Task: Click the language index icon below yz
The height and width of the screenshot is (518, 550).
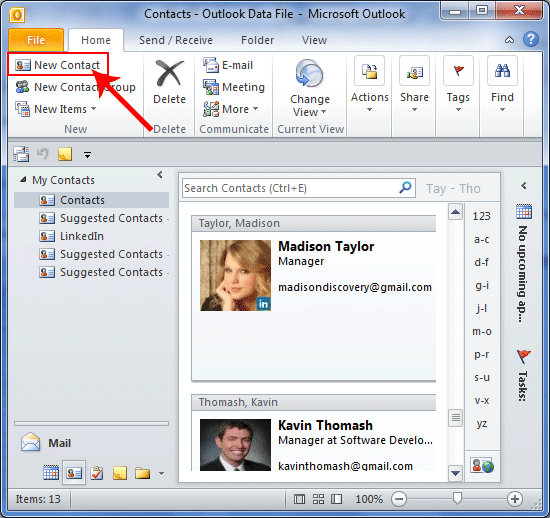Action: (482, 465)
